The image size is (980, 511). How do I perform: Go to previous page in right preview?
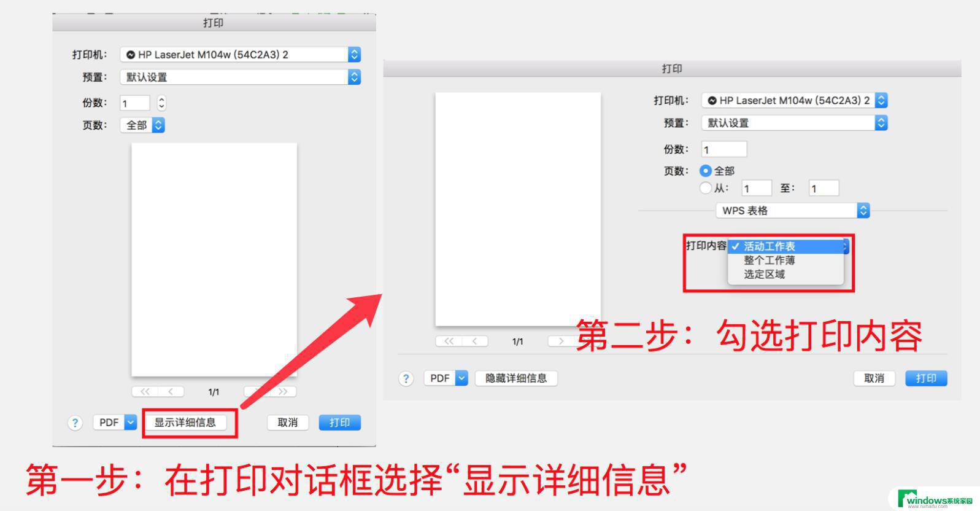click(x=474, y=341)
